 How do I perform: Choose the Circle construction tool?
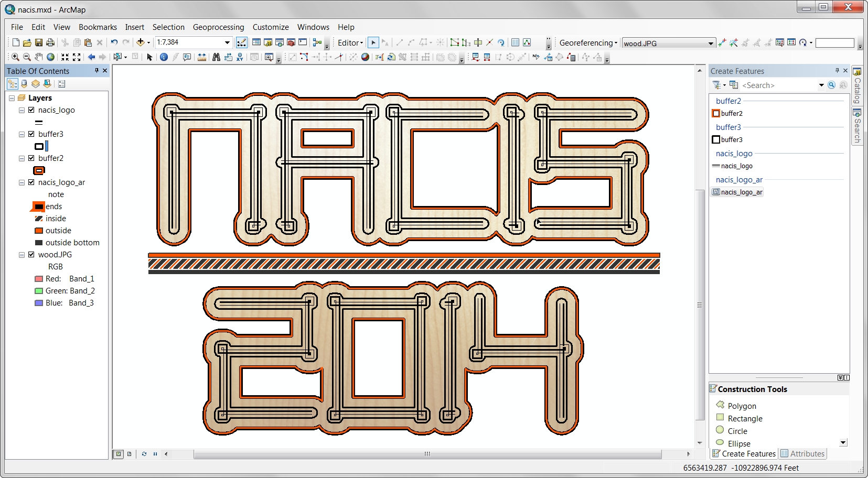732,431
